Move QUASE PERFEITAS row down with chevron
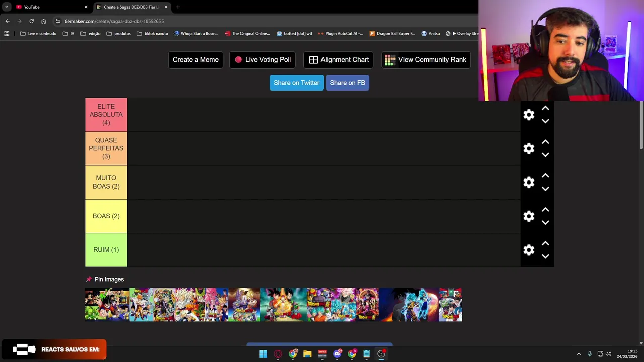Image resolution: width=644 pixels, height=362 pixels. point(545,155)
